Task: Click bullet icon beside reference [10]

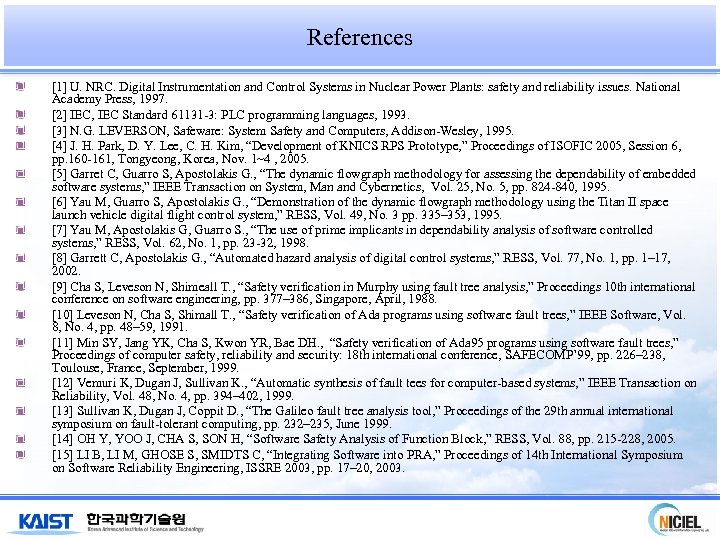Action: 20,314
